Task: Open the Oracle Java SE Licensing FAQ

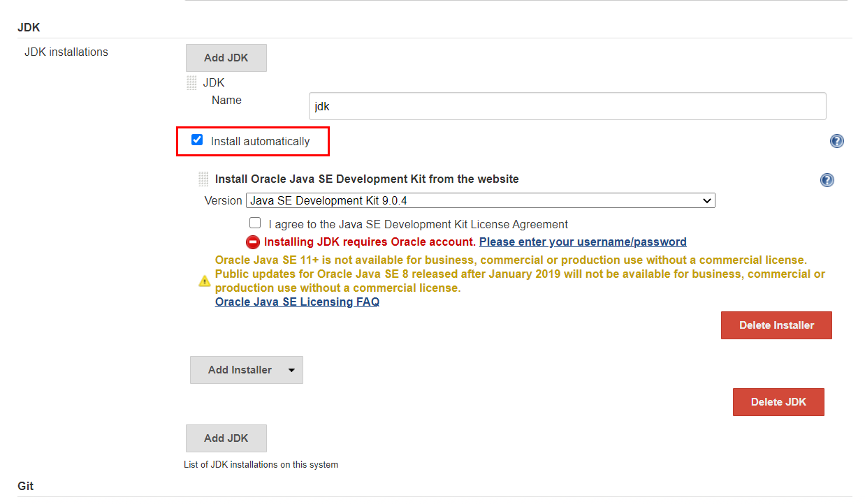Action: 297,302
